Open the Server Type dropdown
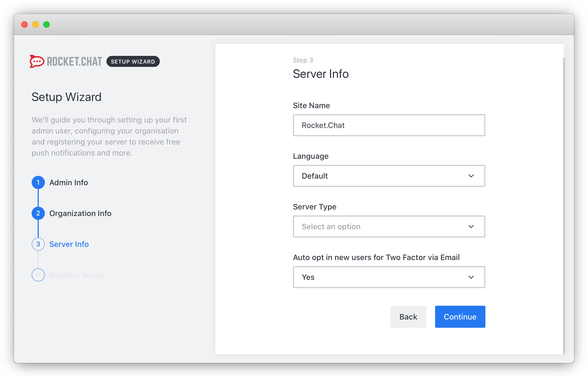This screenshot has width=588, height=377. coord(389,226)
